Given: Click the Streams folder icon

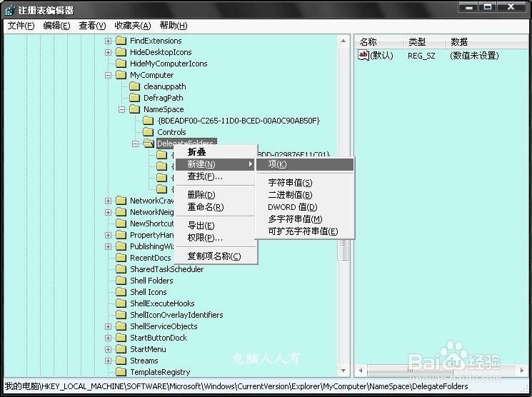Looking at the screenshot, I should click(121, 361).
